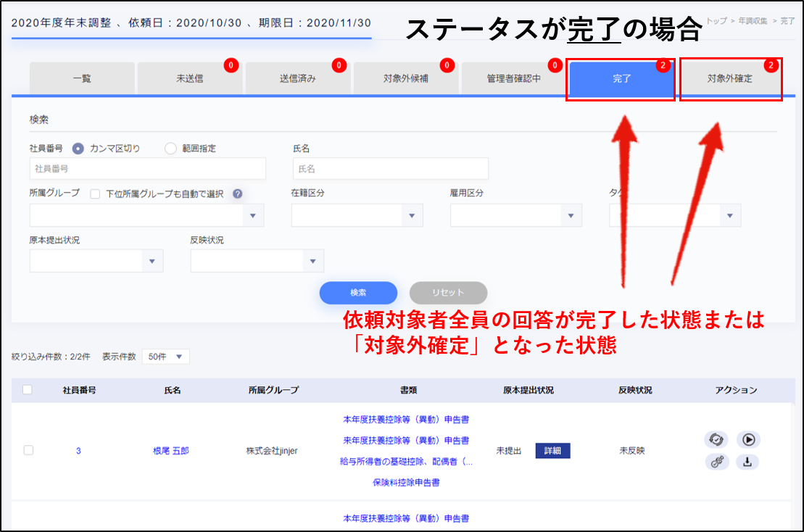Click the red badge on the 完了 tab
This screenshot has height=532, width=804.
663,66
